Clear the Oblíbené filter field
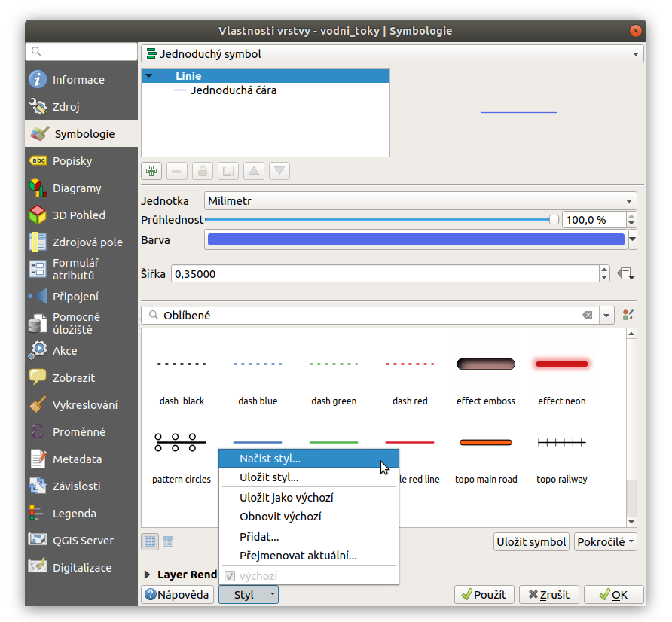 [588, 315]
